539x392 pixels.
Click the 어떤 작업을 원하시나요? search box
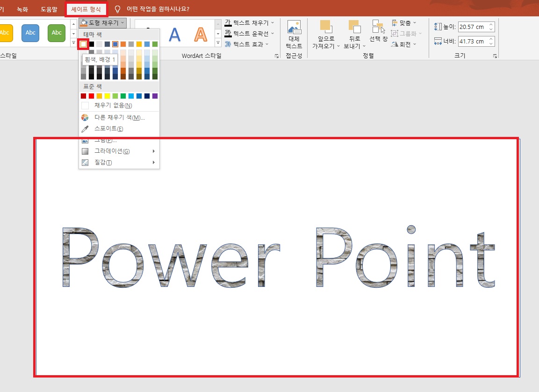pos(158,9)
